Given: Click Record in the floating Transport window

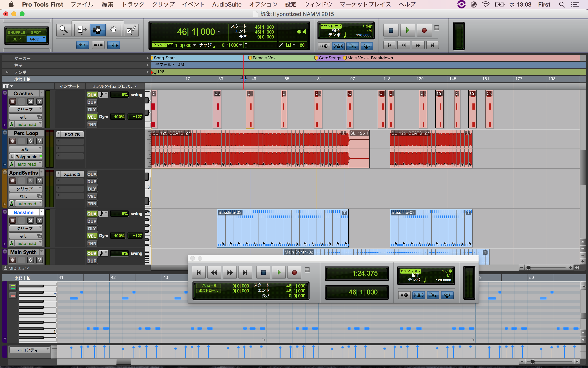Looking at the screenshot, I should pyautogui.click(x=294, y=272).
